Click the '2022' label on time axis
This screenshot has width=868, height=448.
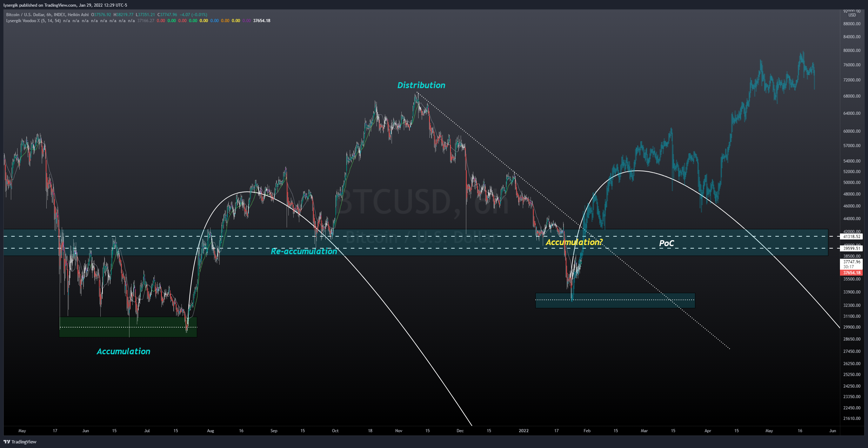(x=523, y=431)
